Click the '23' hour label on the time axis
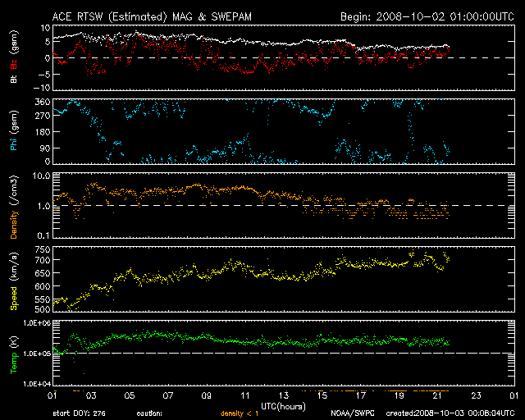Viewport: 525px width, 420px height. (476, 395)
